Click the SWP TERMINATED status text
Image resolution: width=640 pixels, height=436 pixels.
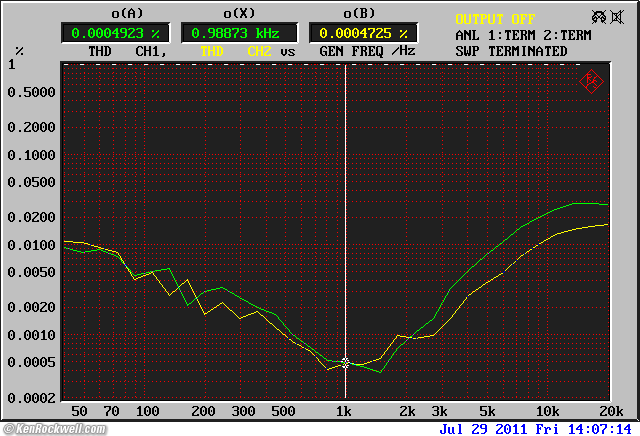(x=510, y=51)
